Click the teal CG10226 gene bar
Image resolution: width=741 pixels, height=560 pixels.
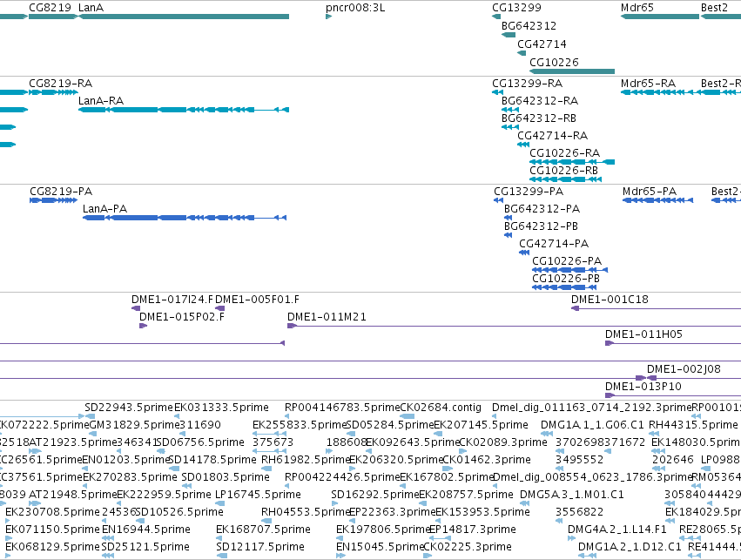point(572,71)
